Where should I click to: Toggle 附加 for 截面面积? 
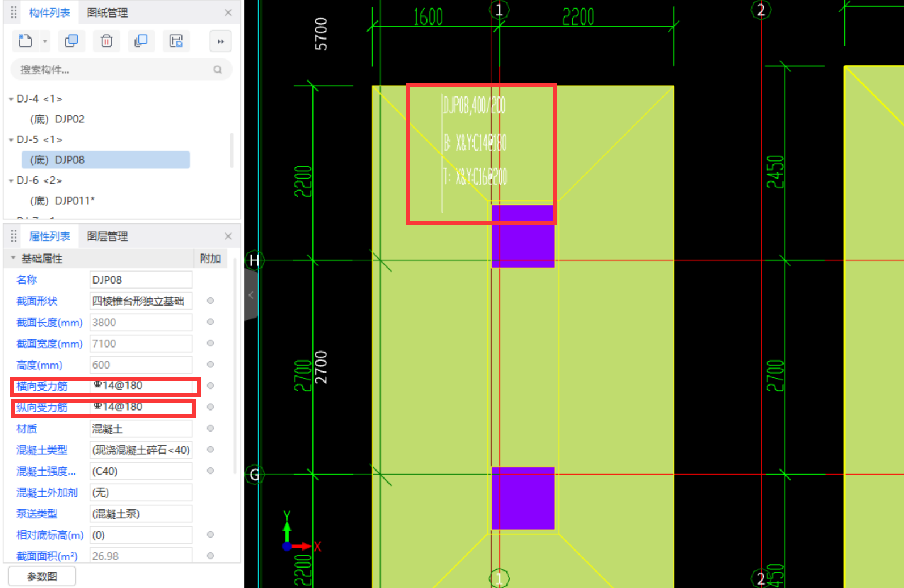pyautogui.click(x=210, y=556)
